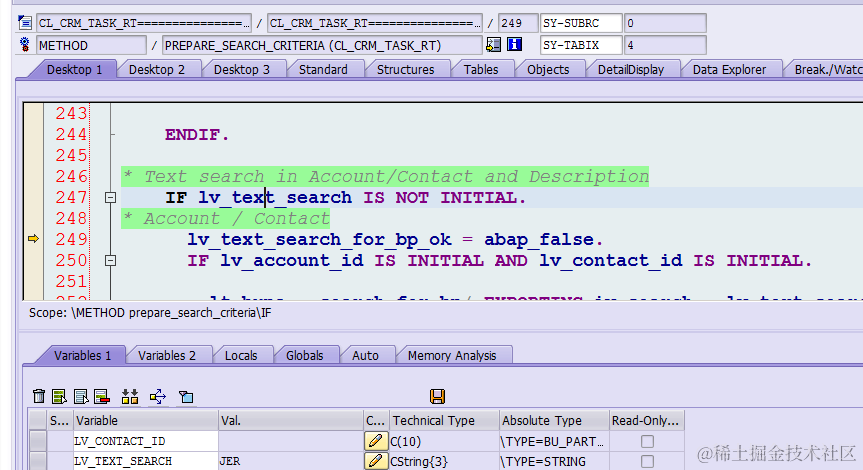Open the Memory Analysis tab
Screen dimensions: 863x470
click(452, 356)
